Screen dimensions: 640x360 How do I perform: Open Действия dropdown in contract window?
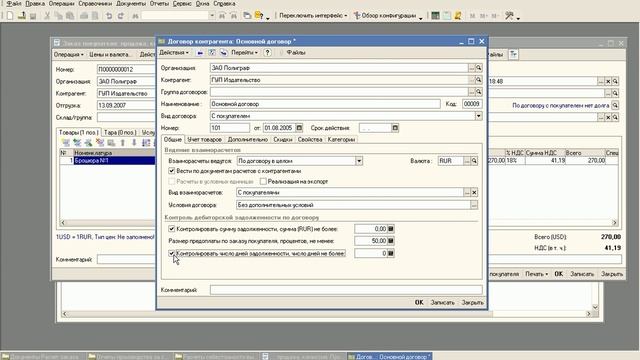174,53
